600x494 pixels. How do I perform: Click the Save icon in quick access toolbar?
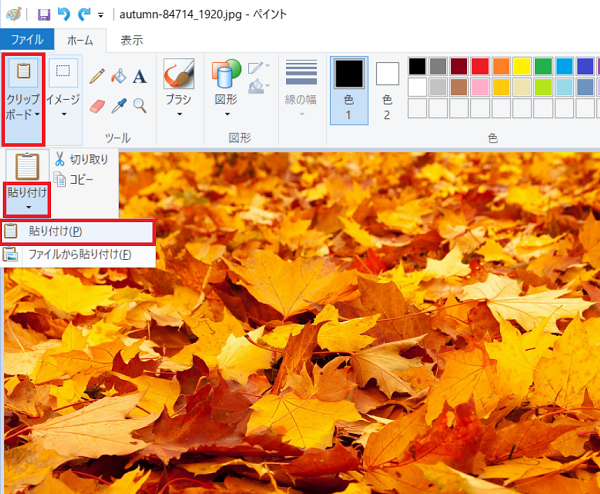pos(44,15)
